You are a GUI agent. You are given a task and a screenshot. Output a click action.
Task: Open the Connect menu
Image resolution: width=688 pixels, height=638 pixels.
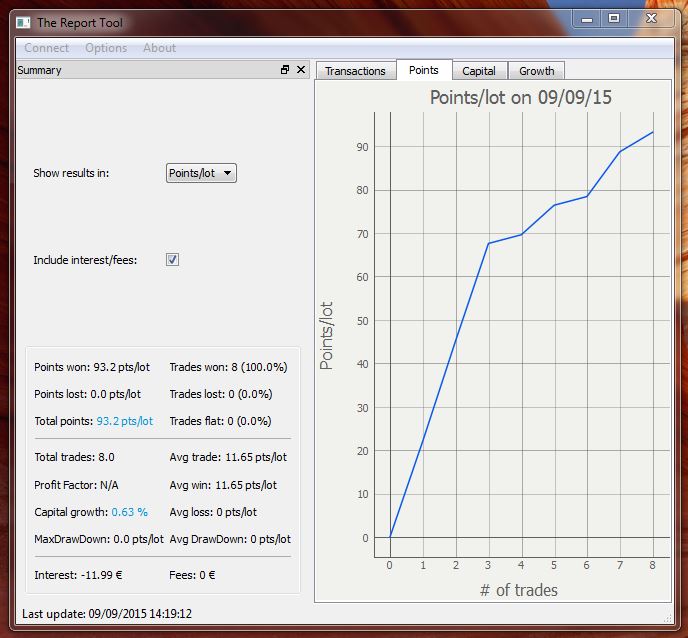click(x=47, y=48)
